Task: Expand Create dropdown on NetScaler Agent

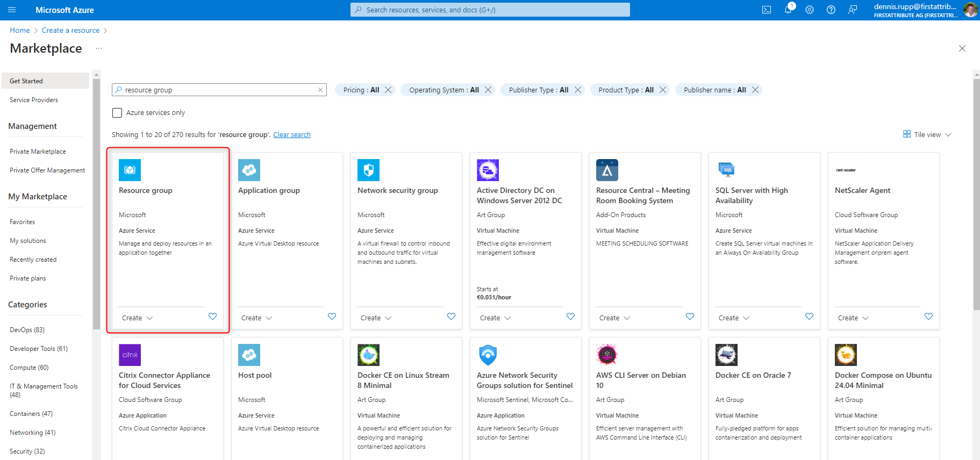Action: (x=853, y=318)
